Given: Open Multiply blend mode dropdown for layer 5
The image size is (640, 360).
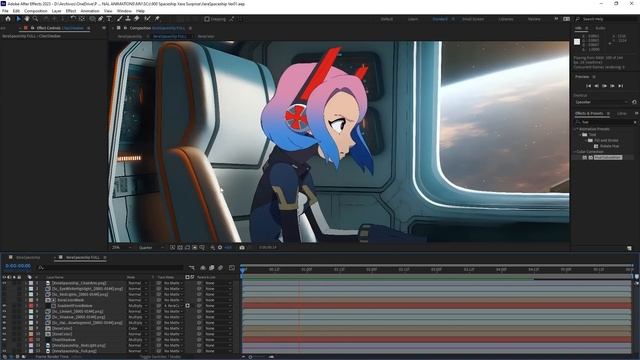Looking at the screenshot, I should tap(138, 306).
